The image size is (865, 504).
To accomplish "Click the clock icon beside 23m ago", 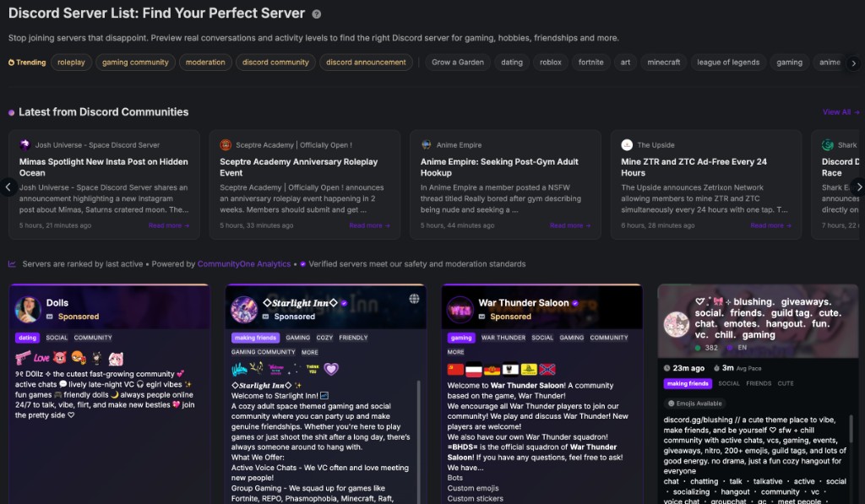I will 667,368.
